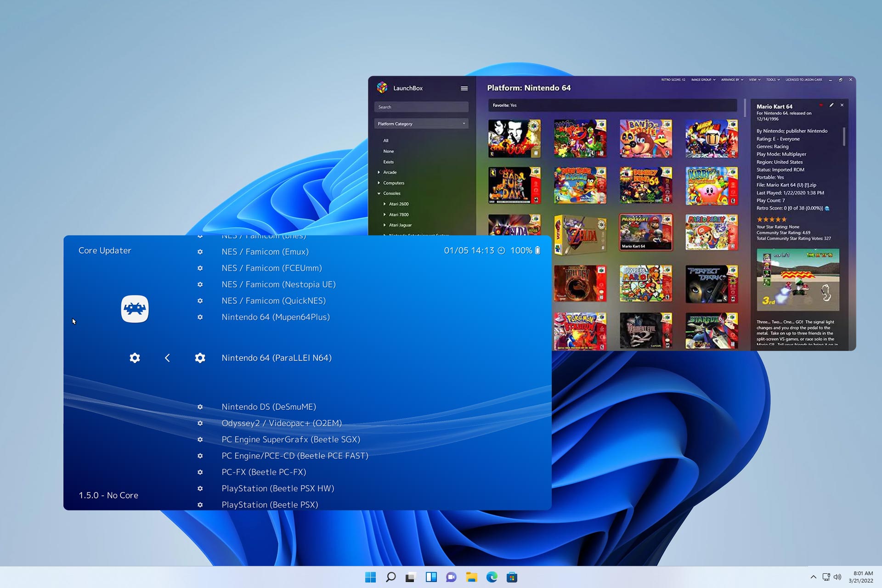Select Odyssey2 / Videopac+ (O2EM) core
The width and height of the screenshot is (882, 588).
(282, 423)
